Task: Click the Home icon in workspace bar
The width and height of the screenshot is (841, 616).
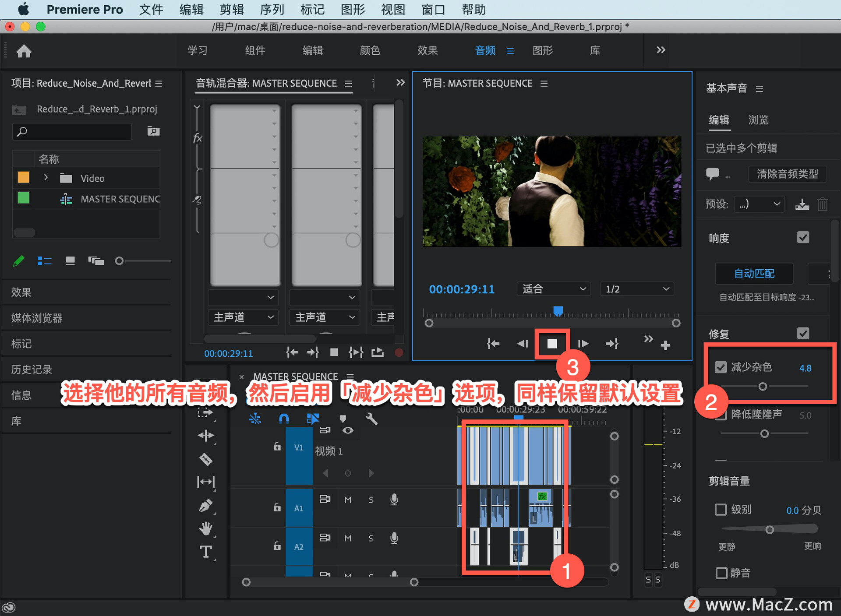Action: (24, 51)
